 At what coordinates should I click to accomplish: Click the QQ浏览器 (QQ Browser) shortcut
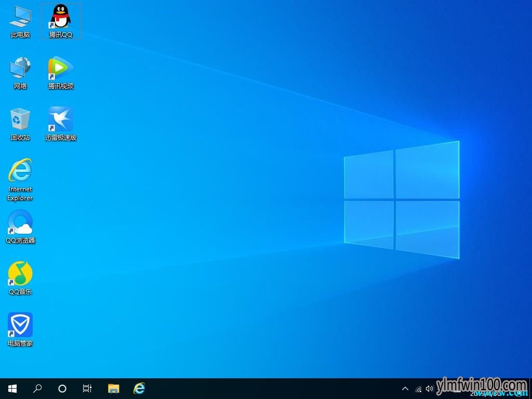pos(20,222)
